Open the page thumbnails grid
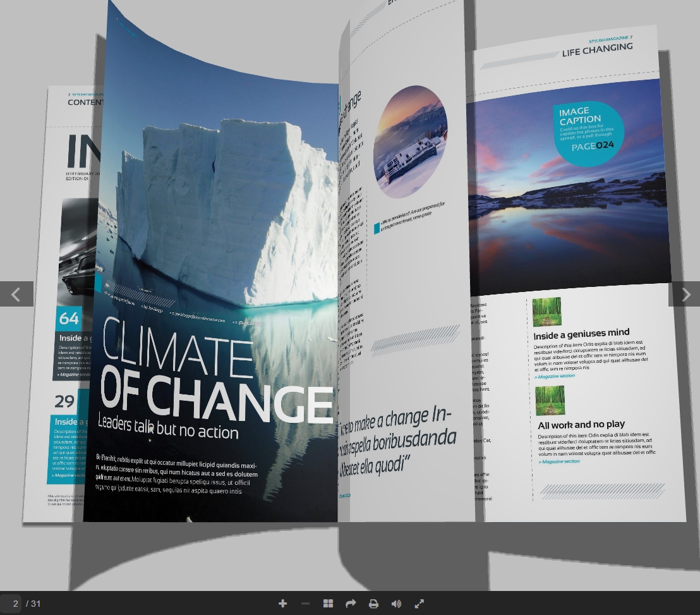The height and width of the screenshot is (615, 700). [328, 604]
